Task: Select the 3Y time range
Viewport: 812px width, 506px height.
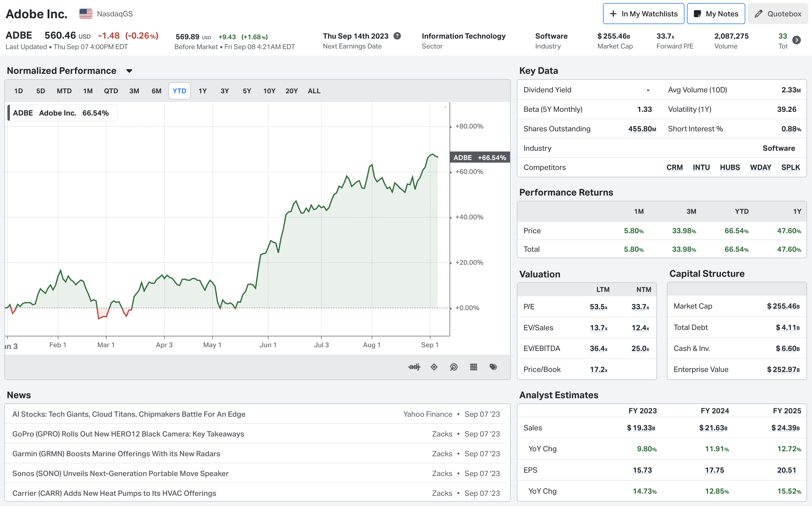Action: [x=225, y=91]
